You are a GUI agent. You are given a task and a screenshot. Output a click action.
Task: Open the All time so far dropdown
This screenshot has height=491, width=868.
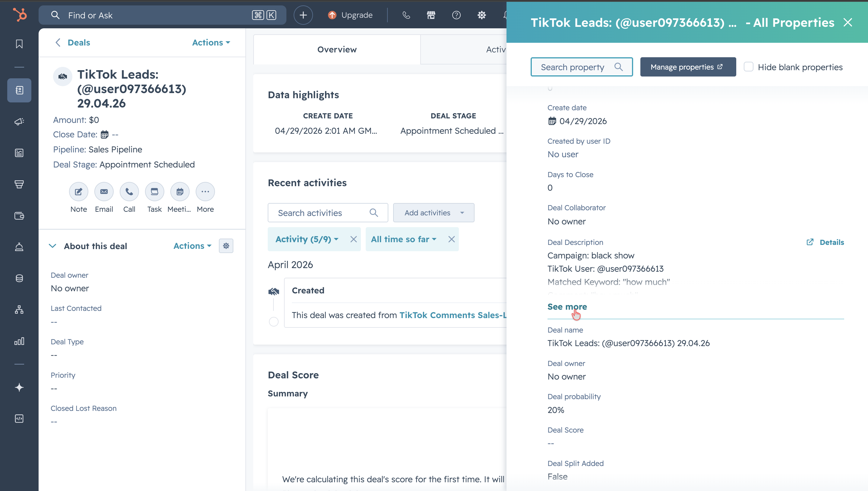[x=404, y=239]
